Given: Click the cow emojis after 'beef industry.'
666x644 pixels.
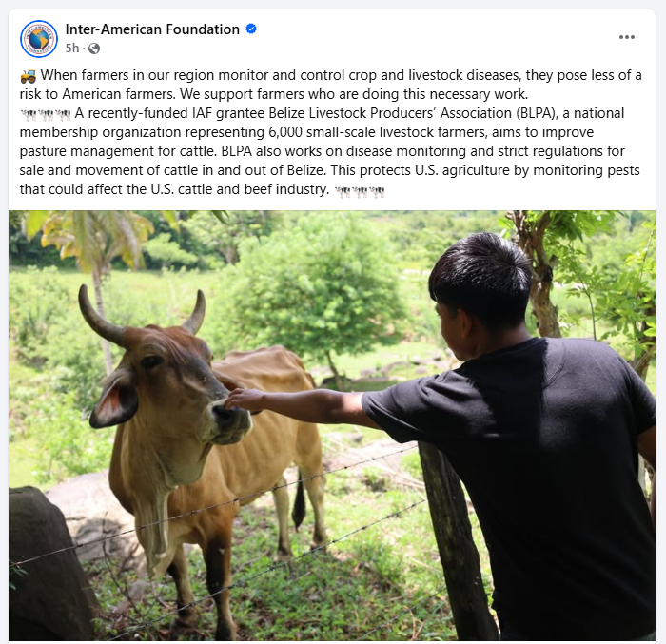Looking at the screenshot, I should (360, 191).
